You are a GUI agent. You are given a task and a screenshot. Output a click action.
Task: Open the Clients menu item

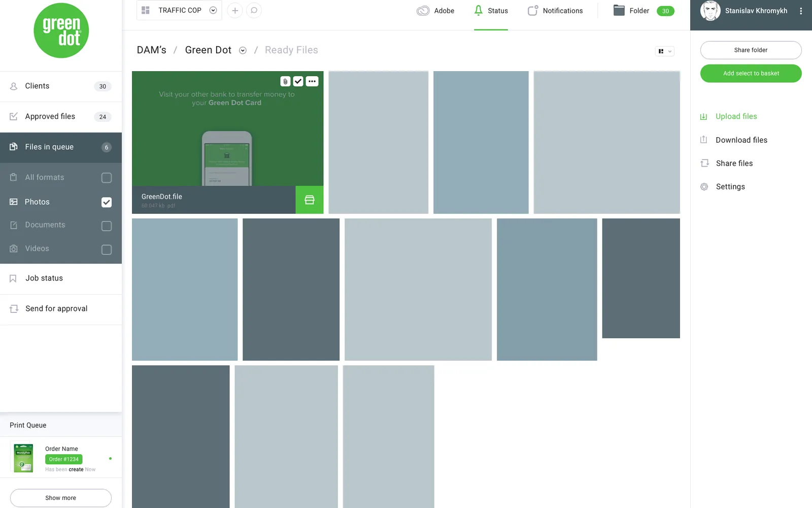tap(61, 86)
